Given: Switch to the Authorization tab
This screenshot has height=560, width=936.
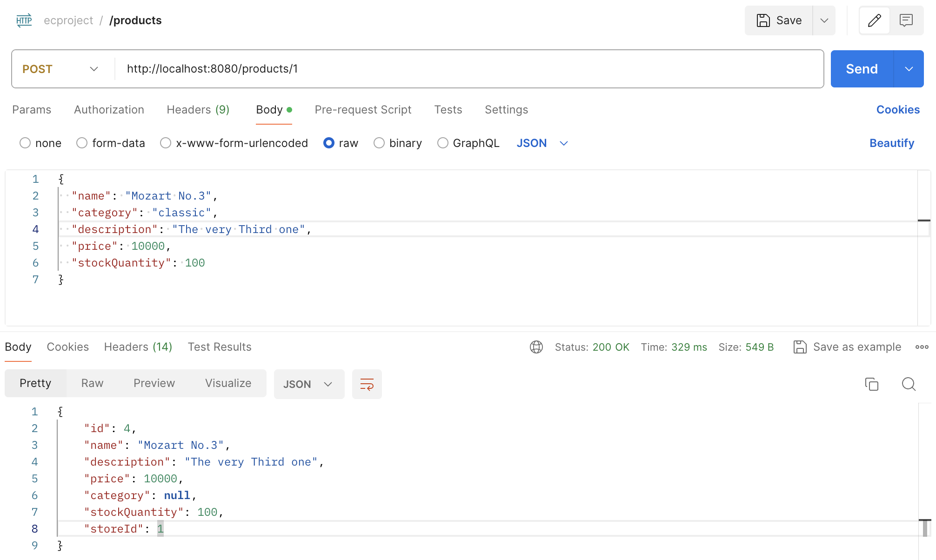Looking at the screenshot, I should (x=109, y=110).
